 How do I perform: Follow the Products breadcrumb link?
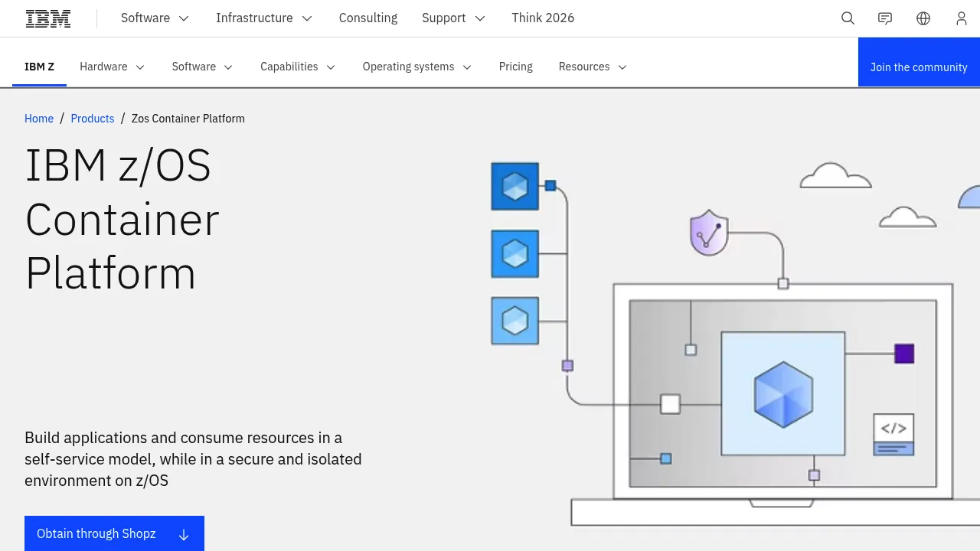coord(93,119)
